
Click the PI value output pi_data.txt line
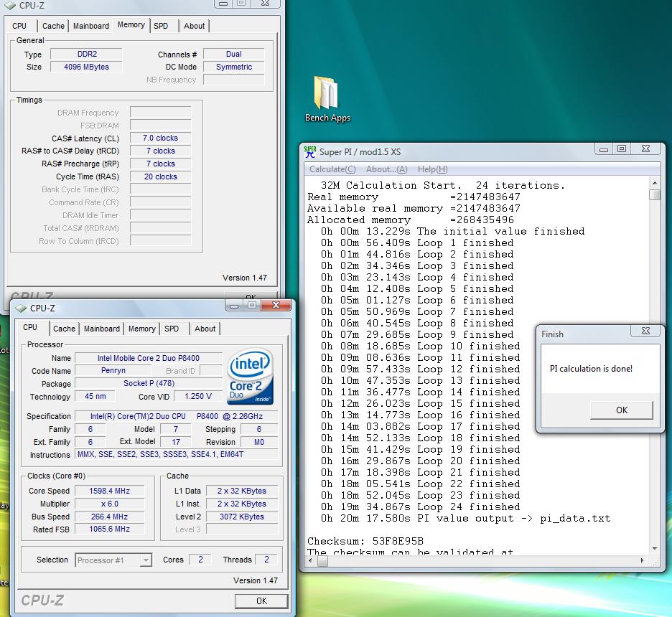pos(465,518)
